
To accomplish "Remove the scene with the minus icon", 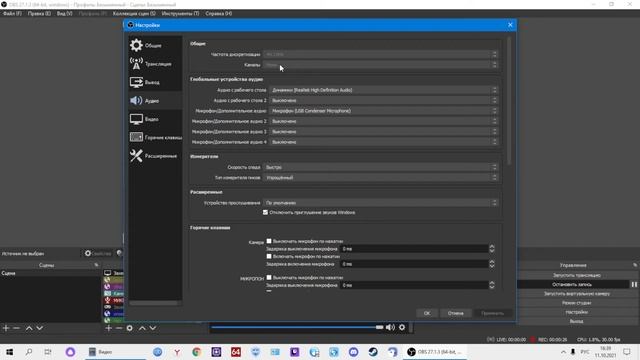I will [17, 328].
